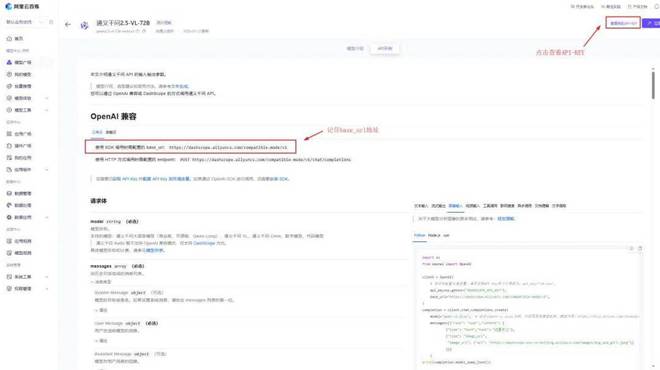Click the page vertical scrollbar thumb

(x=653, y=85)
